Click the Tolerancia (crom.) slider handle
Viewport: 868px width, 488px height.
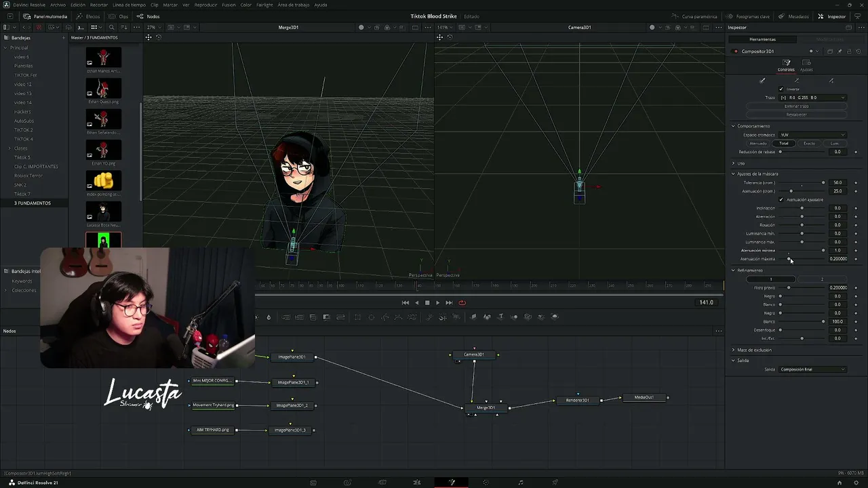coord(823,182)
